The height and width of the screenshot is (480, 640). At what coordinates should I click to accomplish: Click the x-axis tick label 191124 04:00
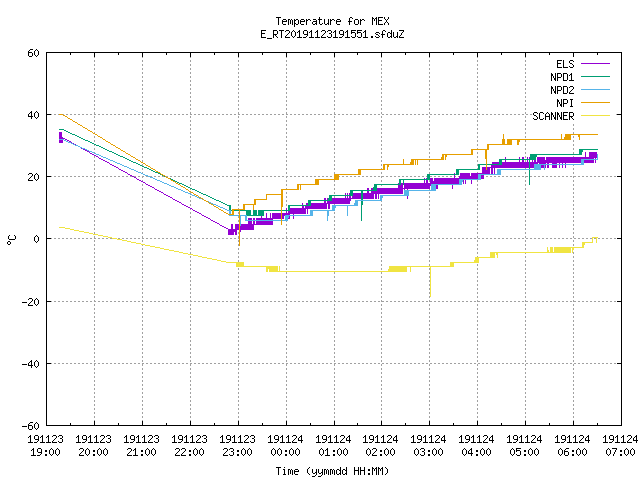pos(476,446)
